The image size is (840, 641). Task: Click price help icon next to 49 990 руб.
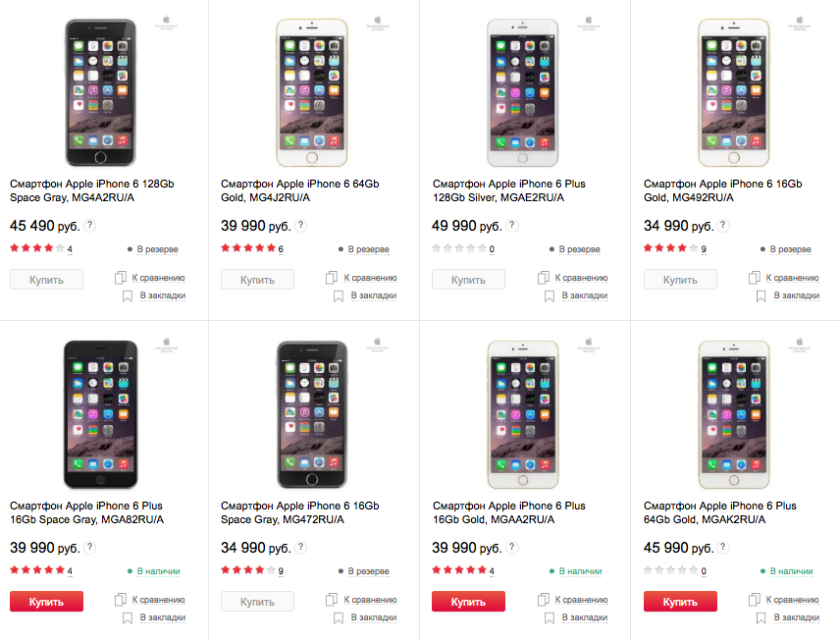click(x=512, y=226)
